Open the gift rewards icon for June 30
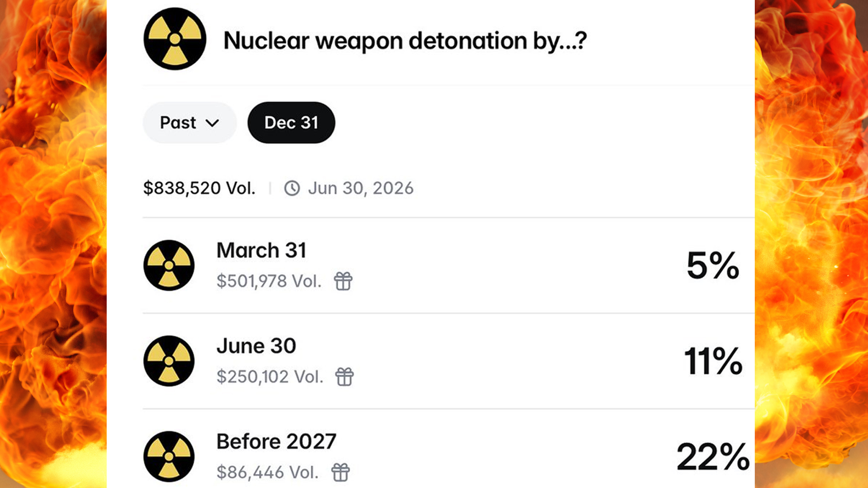 click(x=344, y=376)
